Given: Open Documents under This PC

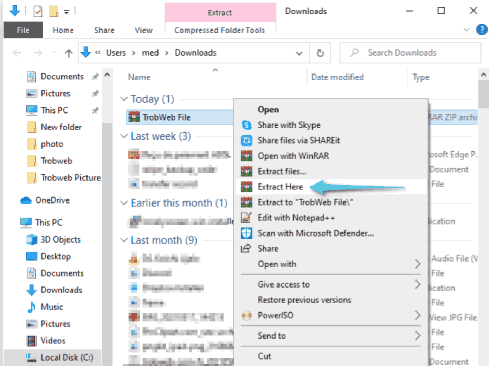Looking at the screenshot, I should click(62, 273).
